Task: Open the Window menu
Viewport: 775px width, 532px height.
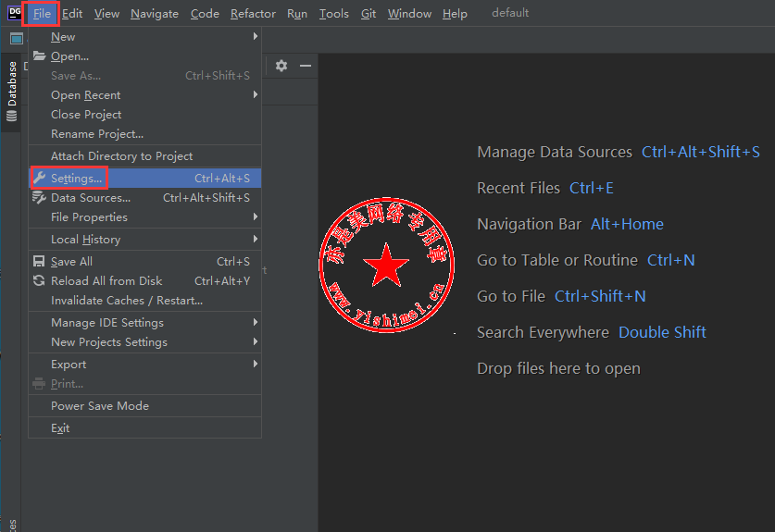Action: (x=409, y=13)
